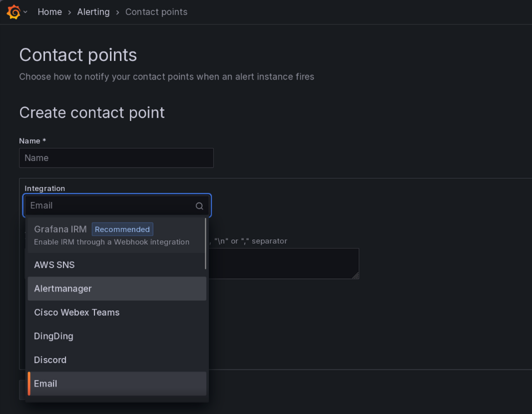Go to the Alerting breadcrumb
Viewport: 532px width, 414px height.
[93, 12]
